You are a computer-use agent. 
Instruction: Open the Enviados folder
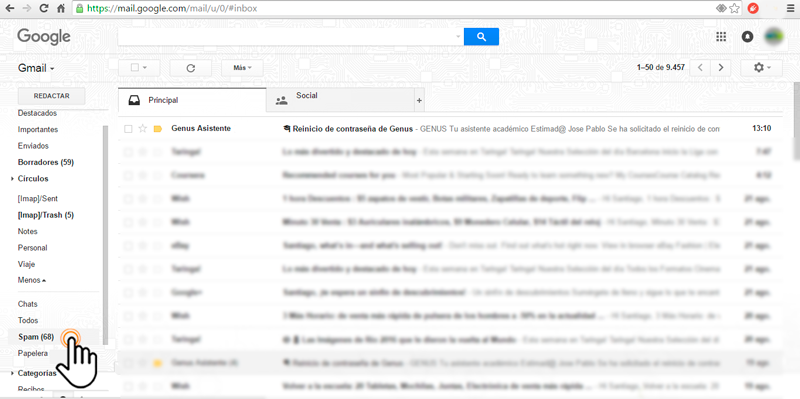click(33, 146)
